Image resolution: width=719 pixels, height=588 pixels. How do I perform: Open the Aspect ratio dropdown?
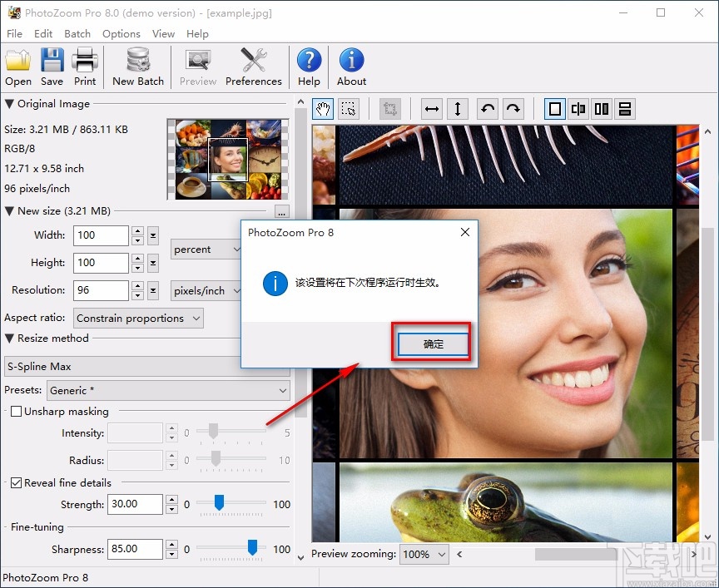click(x=138, y=319)
